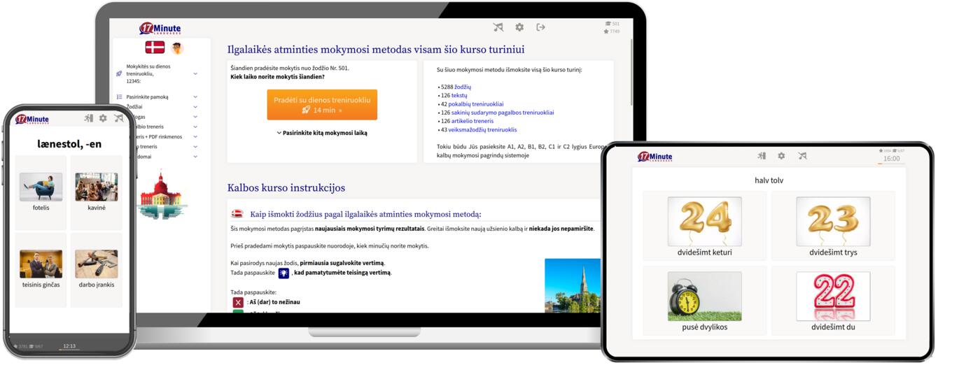
Task: Click the logout icon in laptop header
Action: [540, 27]
